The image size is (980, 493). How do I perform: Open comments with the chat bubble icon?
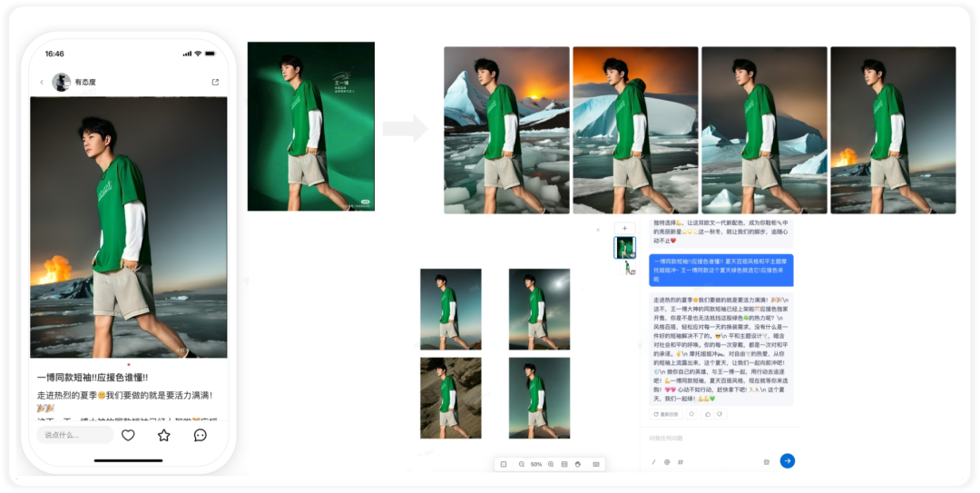tap(200, 435)
